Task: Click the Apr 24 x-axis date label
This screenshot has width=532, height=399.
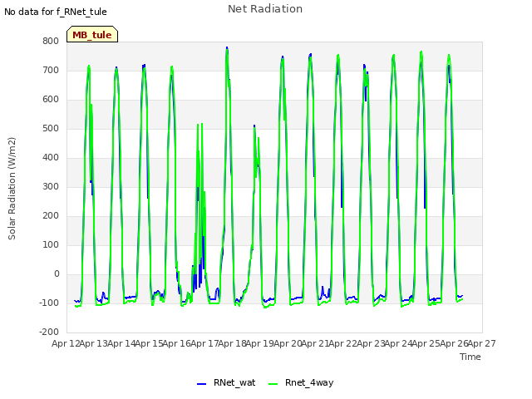Action: coord(398,343)
